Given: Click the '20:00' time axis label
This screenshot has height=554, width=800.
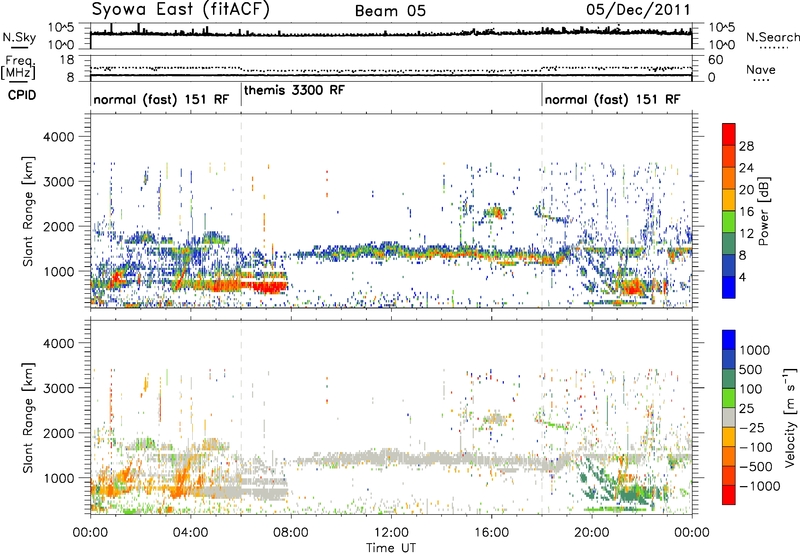Looking at the screenshot, I should [x=591, y=533].
